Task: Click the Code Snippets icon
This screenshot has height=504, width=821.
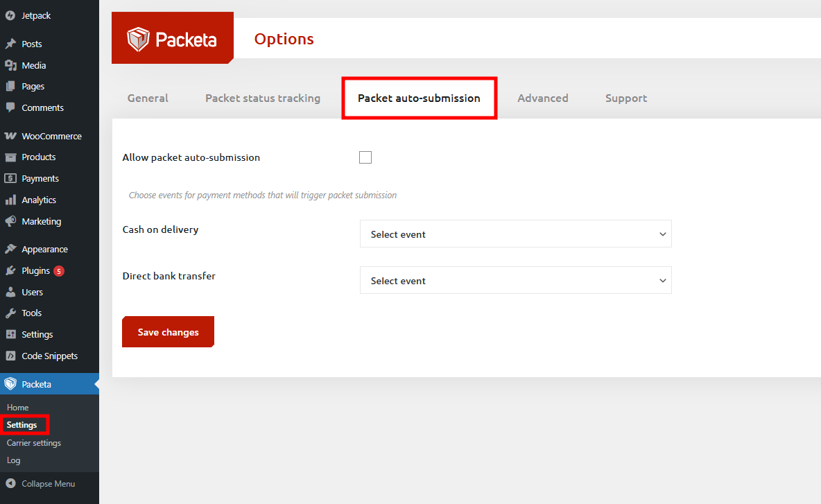Action: click(10, 356)
